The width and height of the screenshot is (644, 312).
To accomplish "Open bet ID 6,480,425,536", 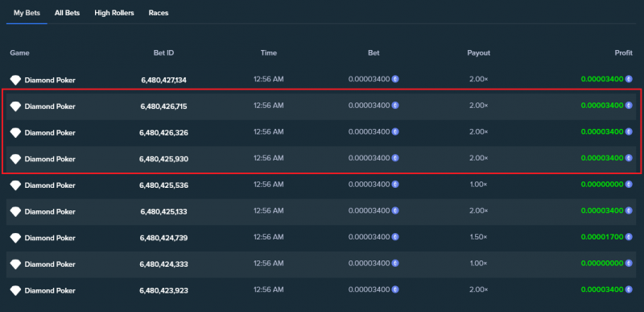I will coord(164,185).
